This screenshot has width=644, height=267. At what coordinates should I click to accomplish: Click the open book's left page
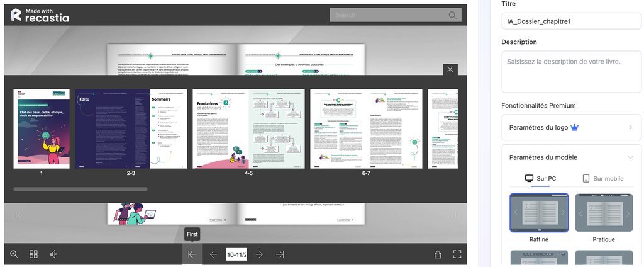(172, 60)
